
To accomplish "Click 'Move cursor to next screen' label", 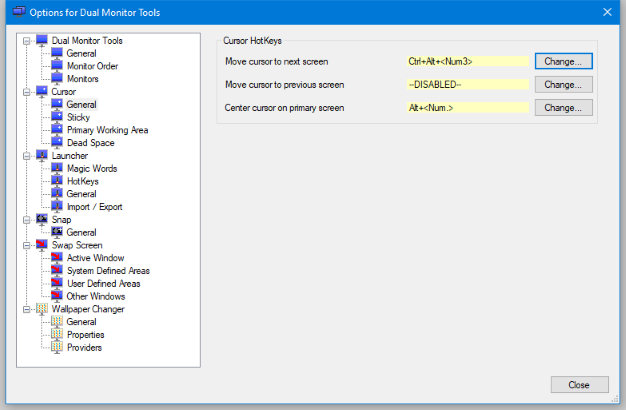I will tap(277, 61).
